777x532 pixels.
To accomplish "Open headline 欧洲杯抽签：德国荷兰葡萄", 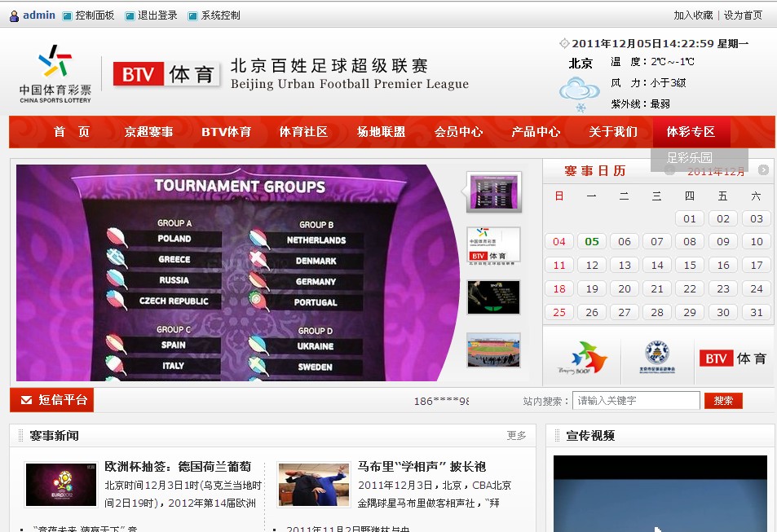I will [178, 467].
